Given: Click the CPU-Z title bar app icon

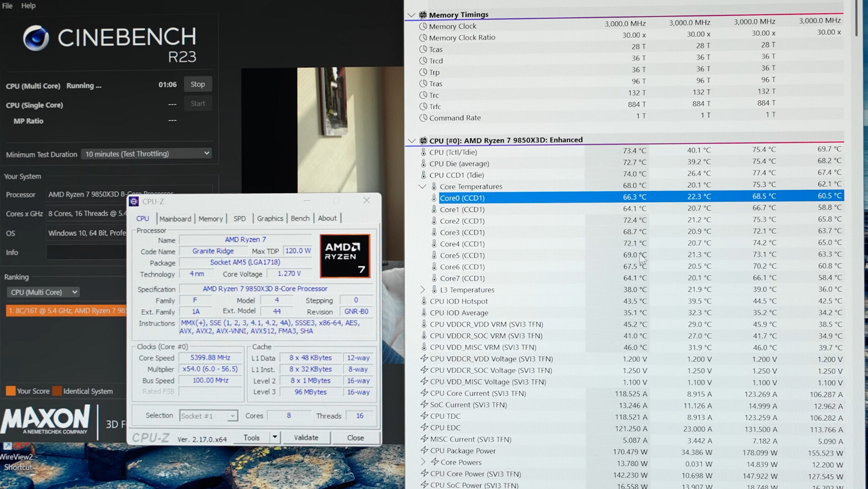Looking at the screenshot, I should click(x=134, y=202).
